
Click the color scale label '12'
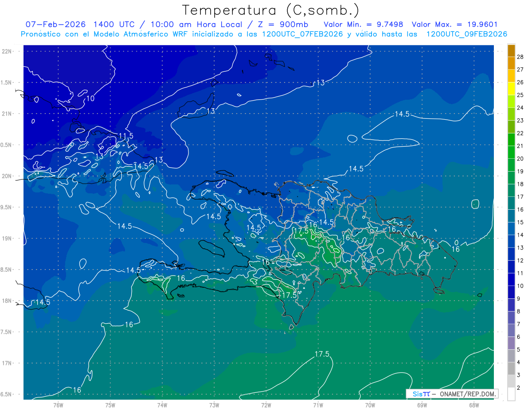520,261
